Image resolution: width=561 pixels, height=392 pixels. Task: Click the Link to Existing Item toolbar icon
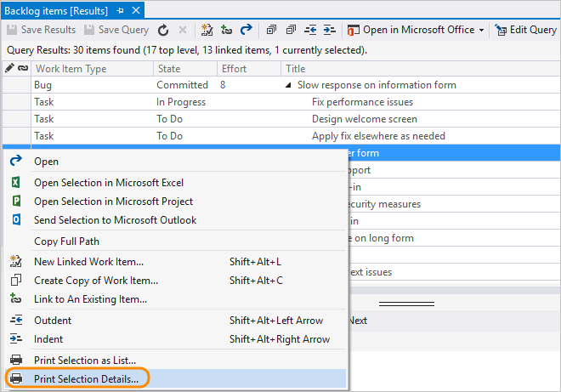tap(227, 30)
